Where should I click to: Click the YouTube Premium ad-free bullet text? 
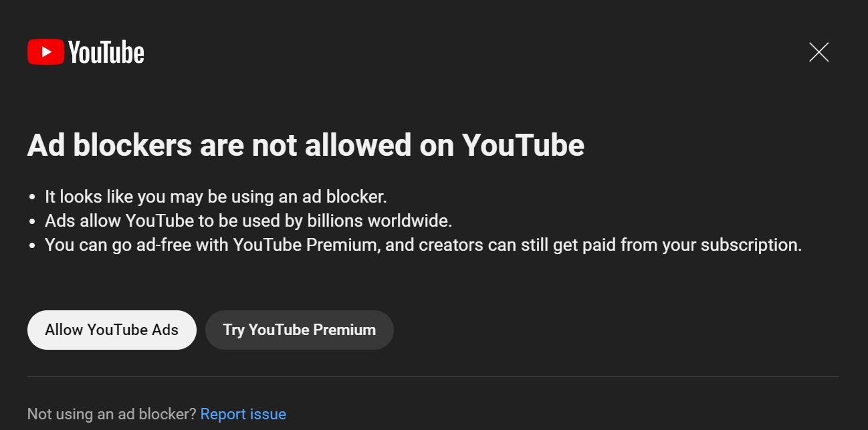423,245
